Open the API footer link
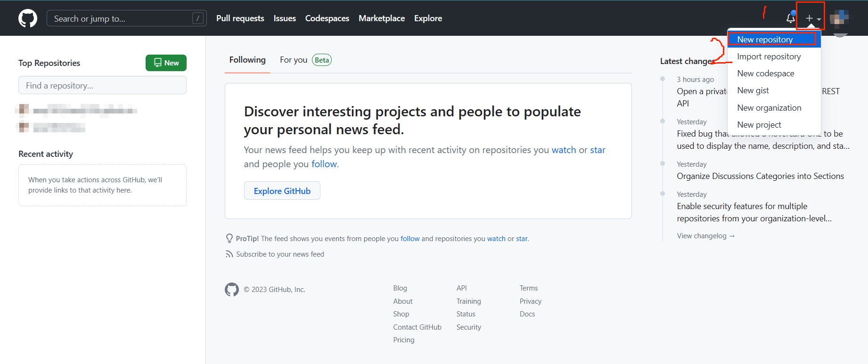The height and width of the screenshot is (364, 868). (x=461, y=288)
